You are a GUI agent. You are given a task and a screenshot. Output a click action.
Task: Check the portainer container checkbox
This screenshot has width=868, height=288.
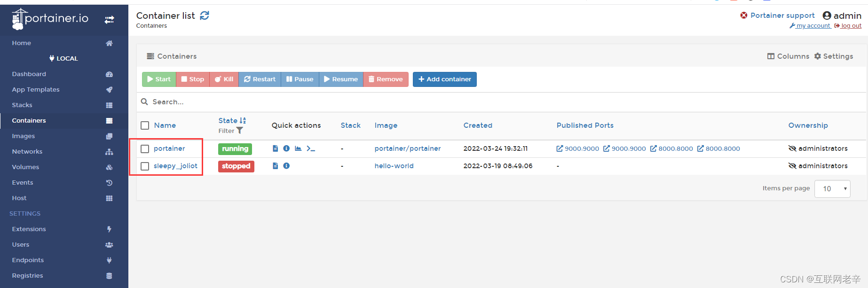point(145,149)
